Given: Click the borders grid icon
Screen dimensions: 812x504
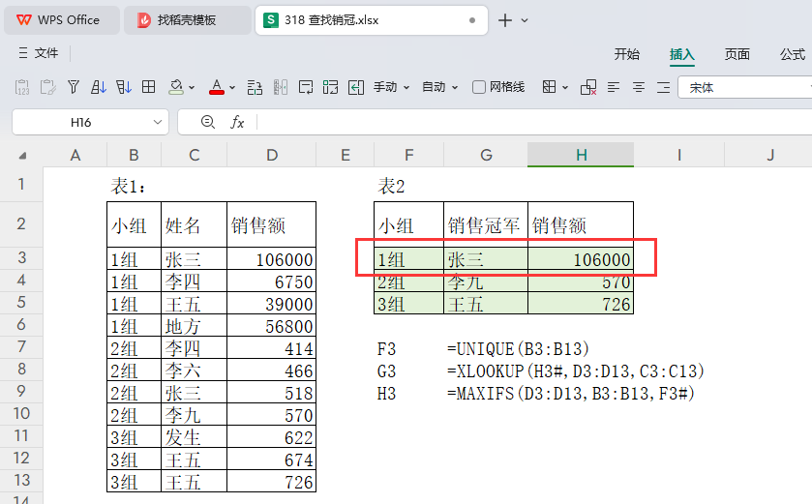Looking at the screenshot, I should coord(550,87).
